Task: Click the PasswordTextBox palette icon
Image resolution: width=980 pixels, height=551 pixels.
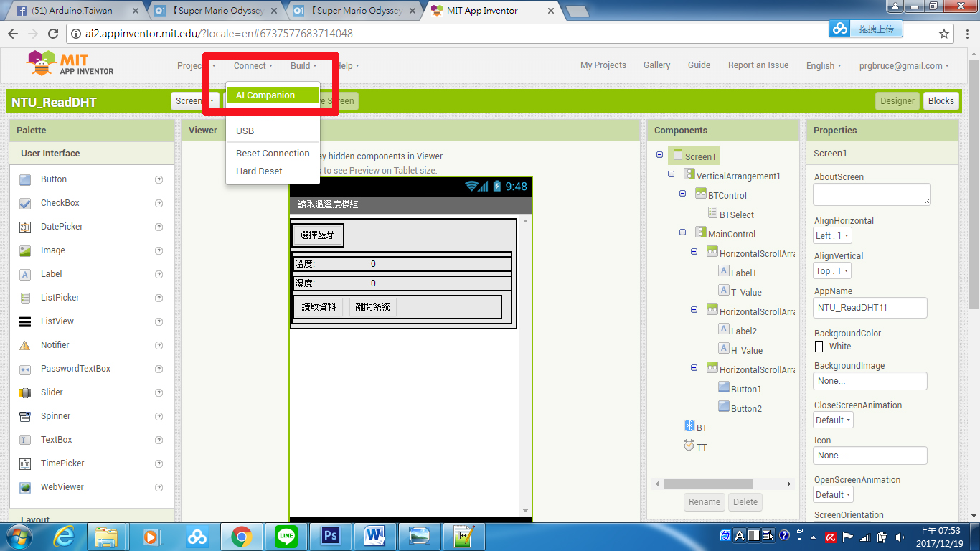Action: pos(25,369)
